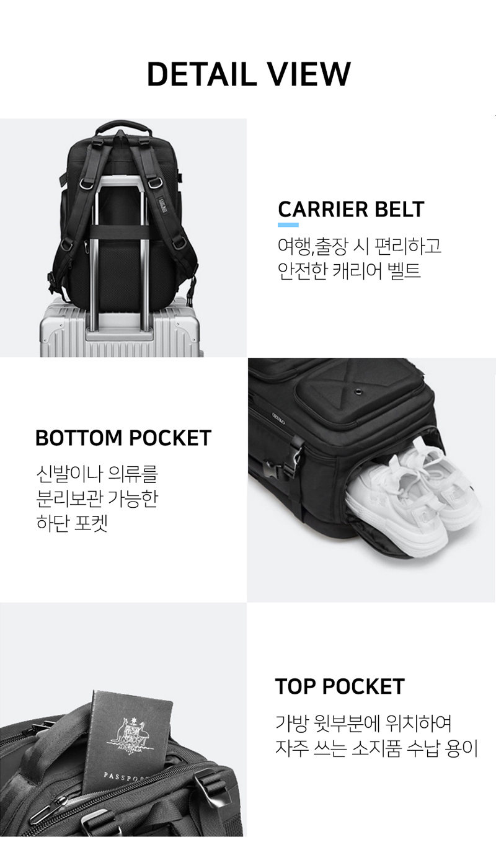This screenshot has width=496, height=868.
Task: Click the DETAIL VIEW heading
Action: [249, 74]
